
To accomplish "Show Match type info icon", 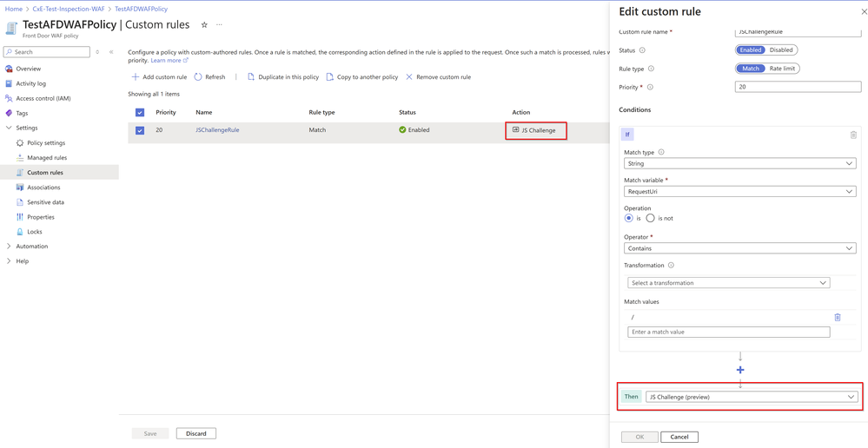I will pos(661,152).
